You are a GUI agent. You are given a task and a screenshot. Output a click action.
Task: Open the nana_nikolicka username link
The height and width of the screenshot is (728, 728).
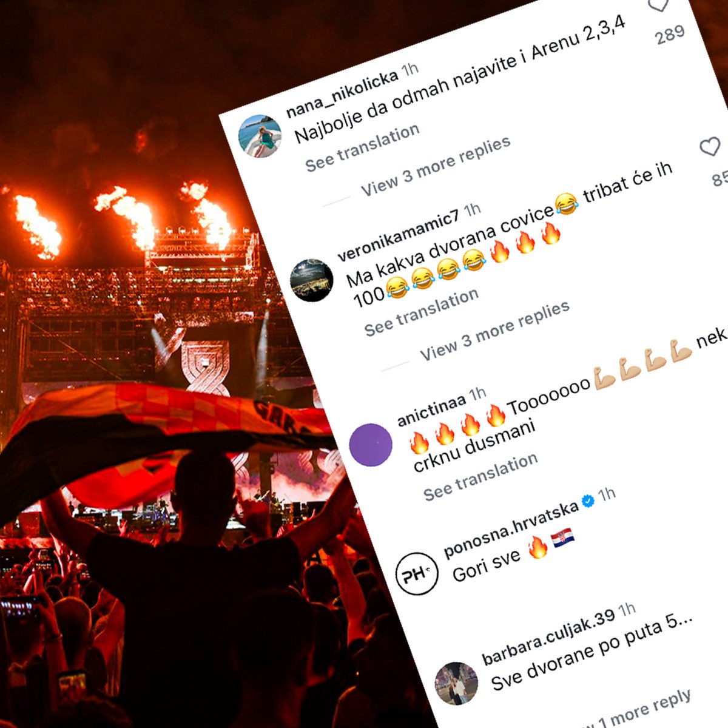pos(342,93)
